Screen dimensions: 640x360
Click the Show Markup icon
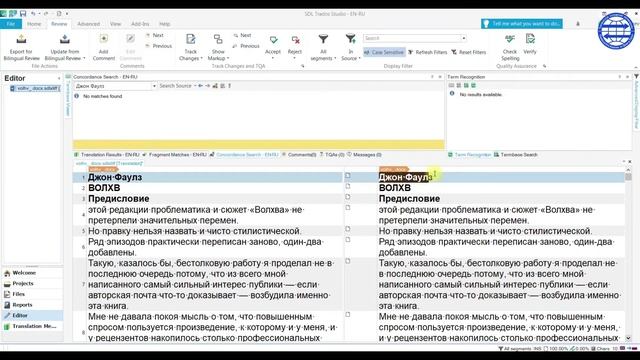[x=218, y=39]
